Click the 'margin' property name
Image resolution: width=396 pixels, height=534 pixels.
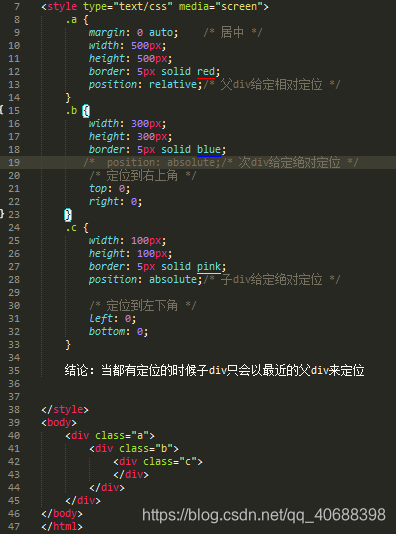[107, 33]
